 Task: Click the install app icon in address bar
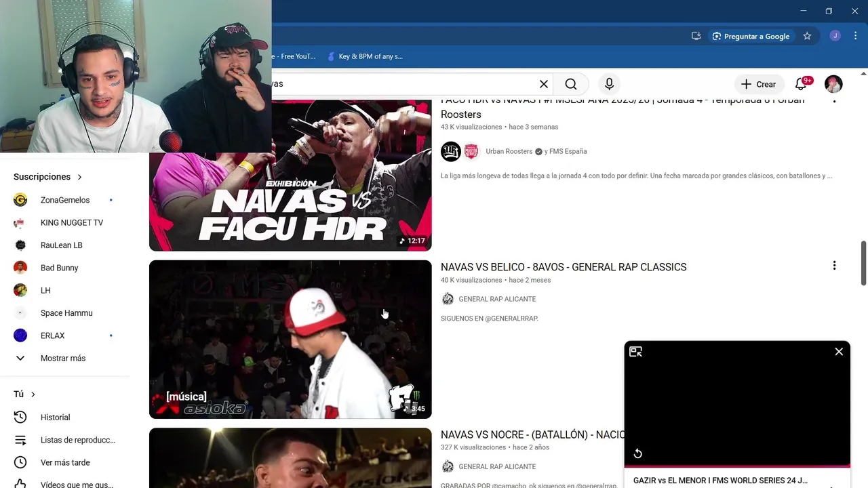click(696, 36)
